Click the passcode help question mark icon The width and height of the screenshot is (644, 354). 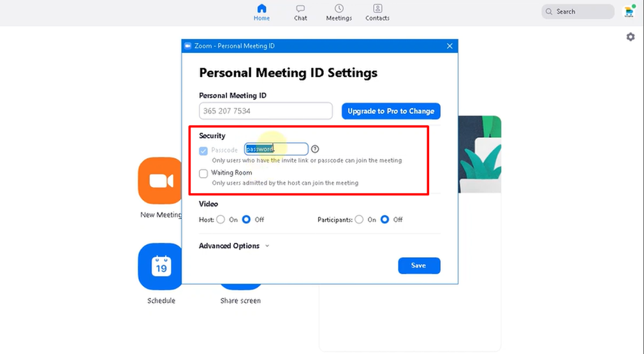315,149
